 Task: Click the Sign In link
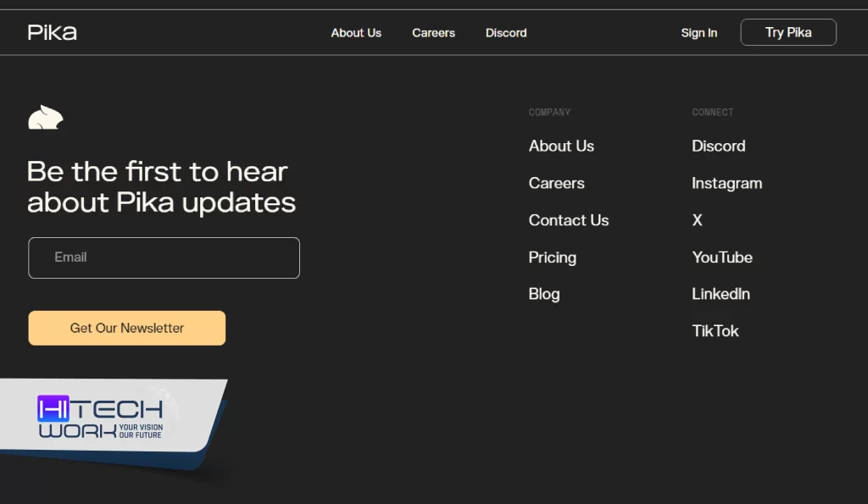tap(699, 33)
